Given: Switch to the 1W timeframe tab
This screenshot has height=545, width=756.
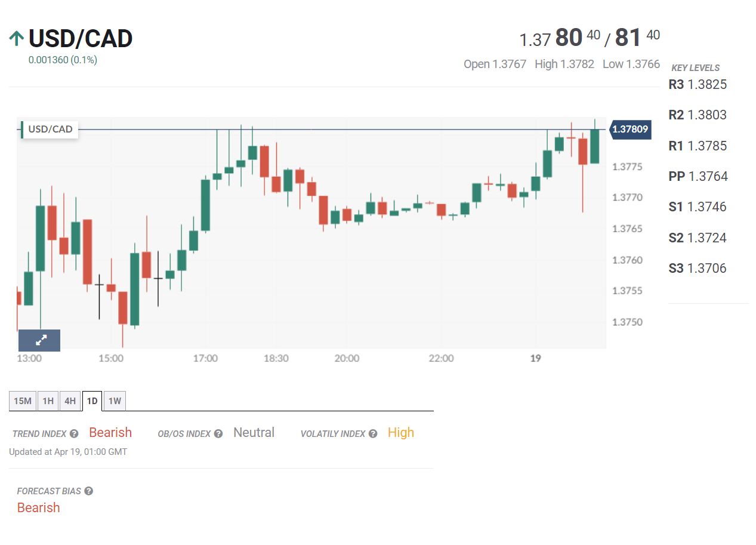Looking at the screenshot, I should pyautogui.click(x=115, y=401).
